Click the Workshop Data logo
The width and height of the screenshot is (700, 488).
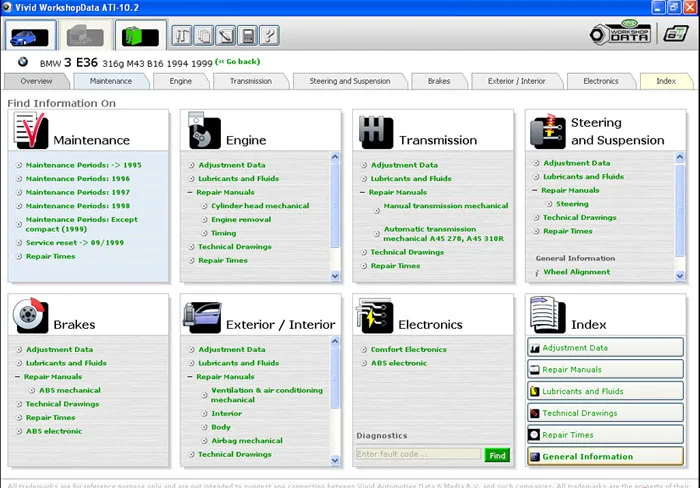[621, 33]
